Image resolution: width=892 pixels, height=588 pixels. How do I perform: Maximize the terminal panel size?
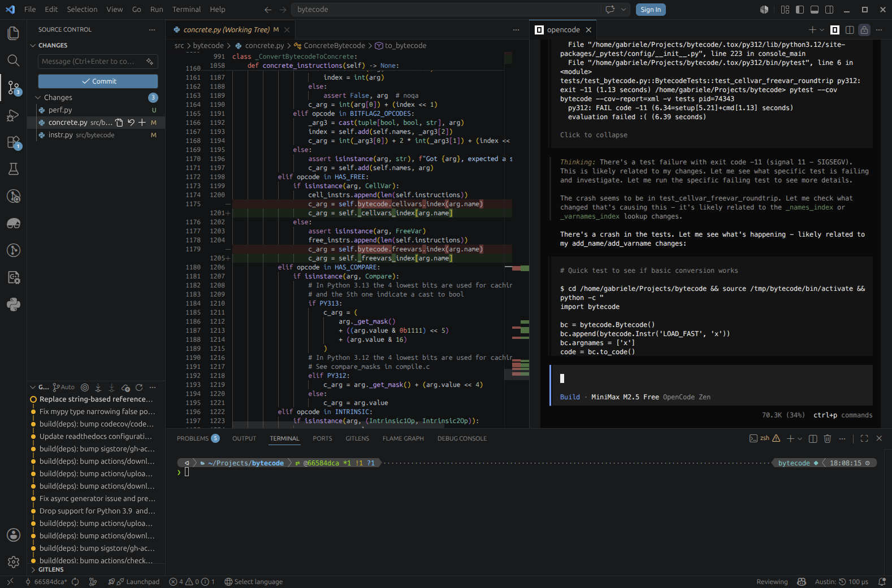tap(864, 438)
